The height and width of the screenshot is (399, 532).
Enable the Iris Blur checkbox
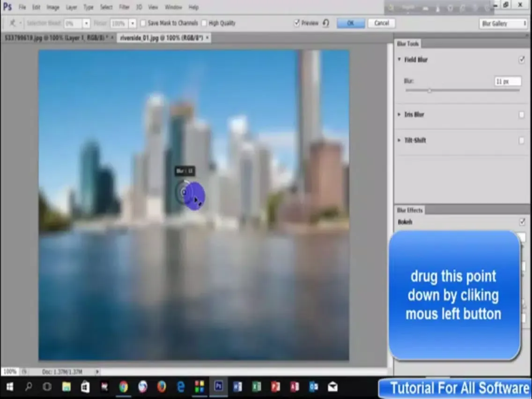522,115
